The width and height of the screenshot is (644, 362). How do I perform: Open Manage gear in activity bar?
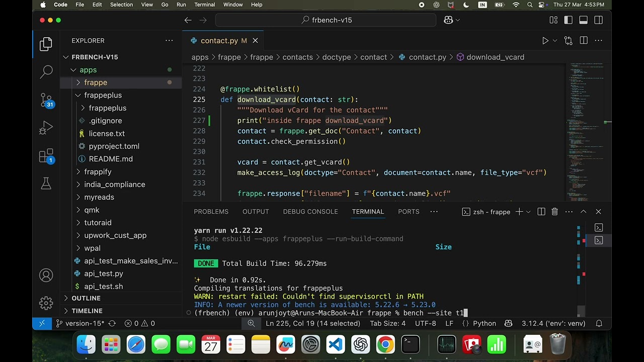46,303
